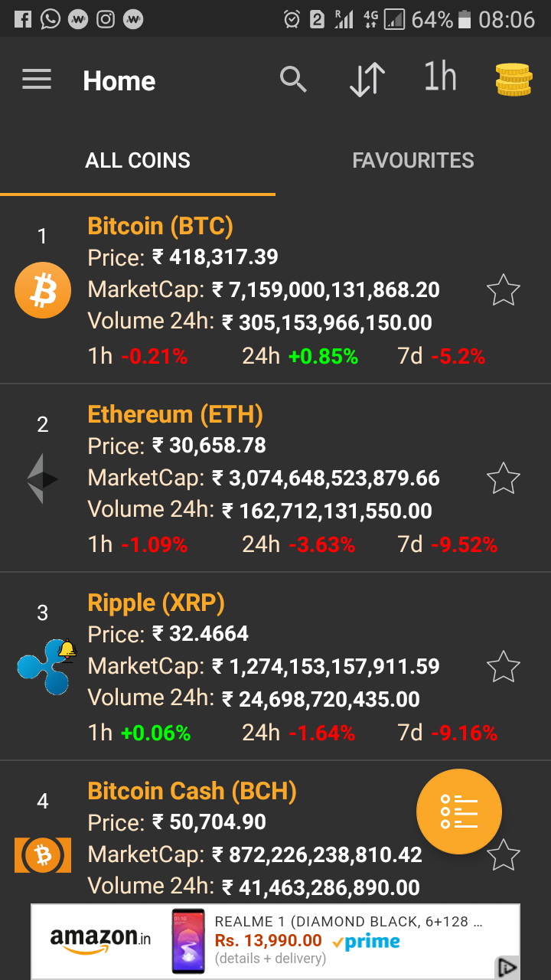Open the Ethereum (ETH) coin name

click(x=175, y=414)
